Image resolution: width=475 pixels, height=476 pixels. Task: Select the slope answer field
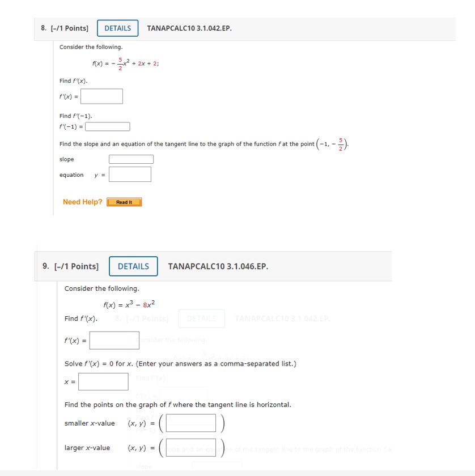[129, 159]
